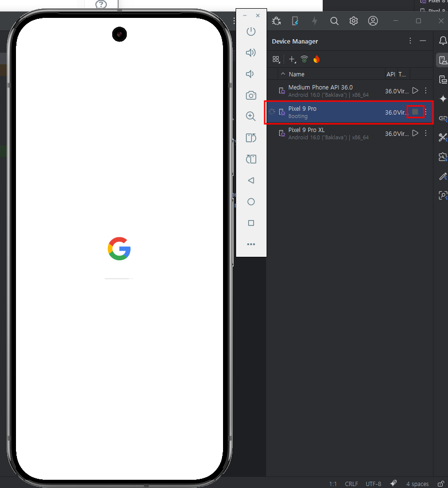Viewport: 448px width, 488px height.
Task: Toggle Device Manager tool window button
Action: pyautogui.click(x=443, y=60)
